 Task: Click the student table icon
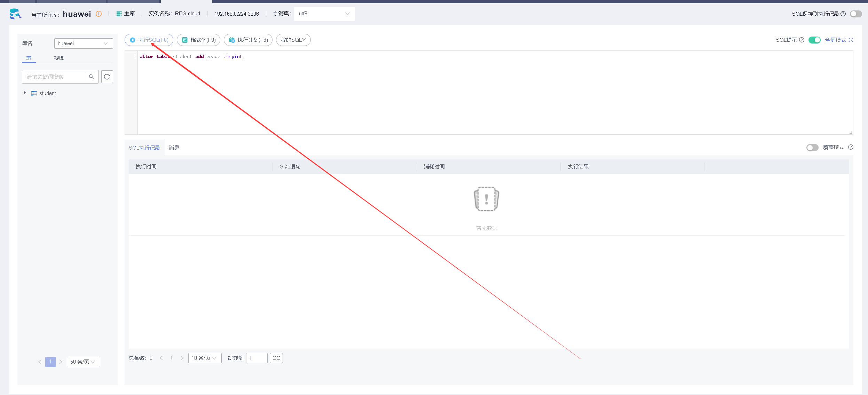click(34, 94)
